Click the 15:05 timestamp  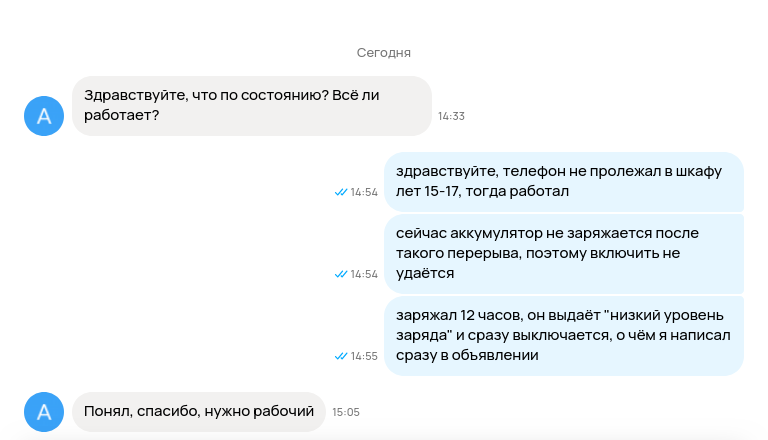tap(346, 412)
